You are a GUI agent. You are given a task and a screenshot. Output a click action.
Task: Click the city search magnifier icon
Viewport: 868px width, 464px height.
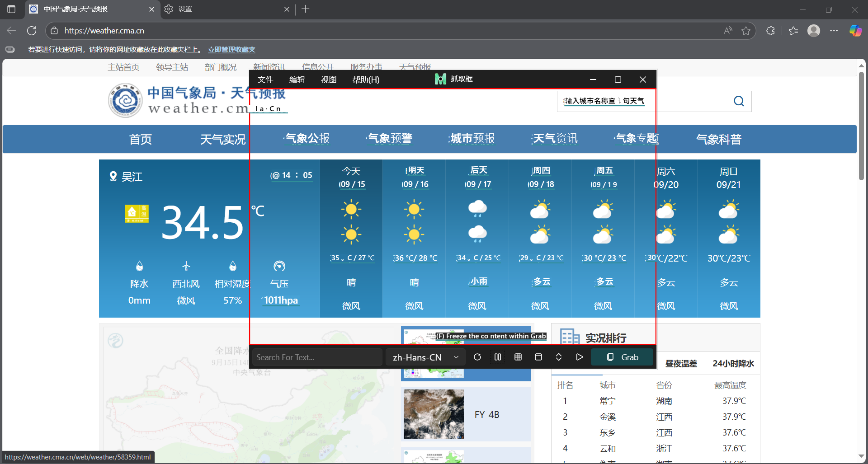pyautogui.click(x=739, y=101)
